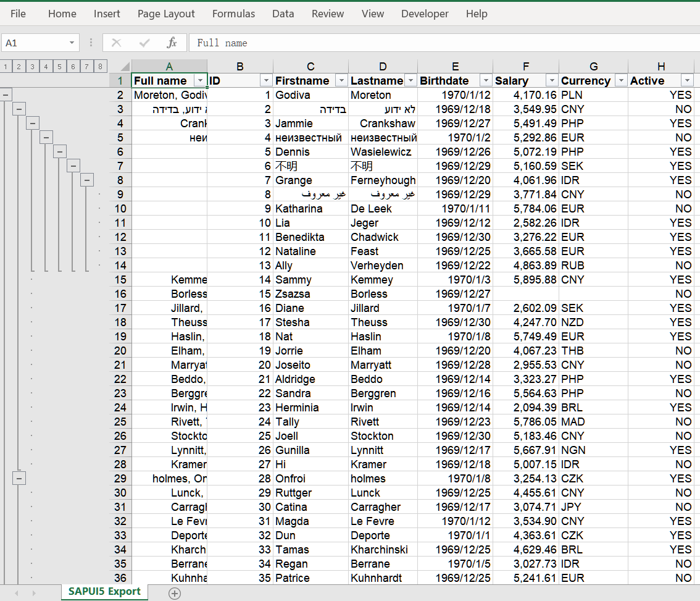
Task: Click the Enter checkmark icon in formula bar
Action: pos(144,43)
